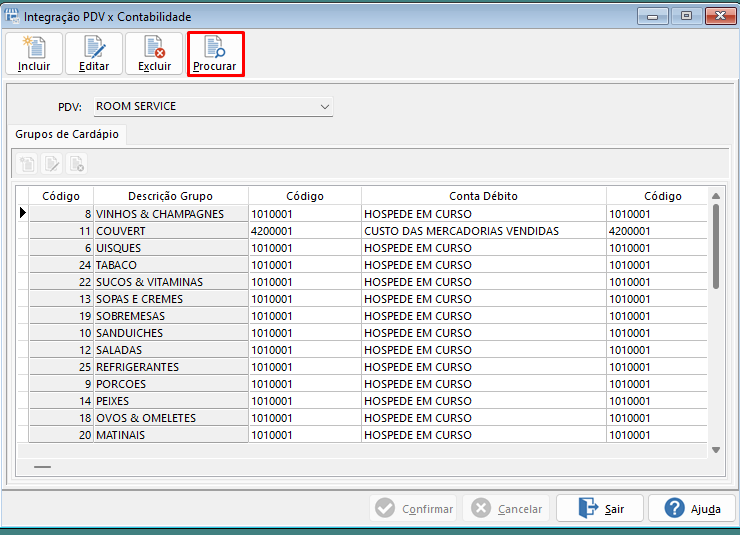The image size is (740, 535).
Task: Click the scrollbar up arrow in the table
Action: 716,196
